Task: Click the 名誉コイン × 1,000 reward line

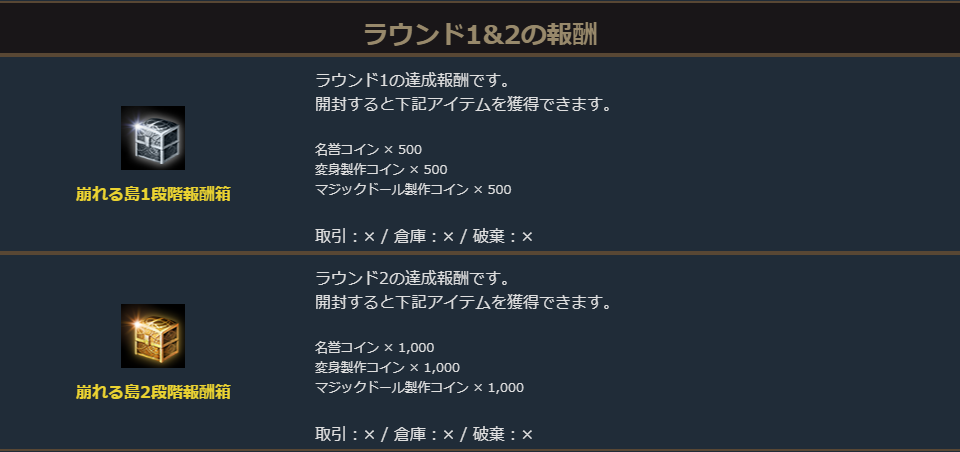Action: [x=374, y=348]
